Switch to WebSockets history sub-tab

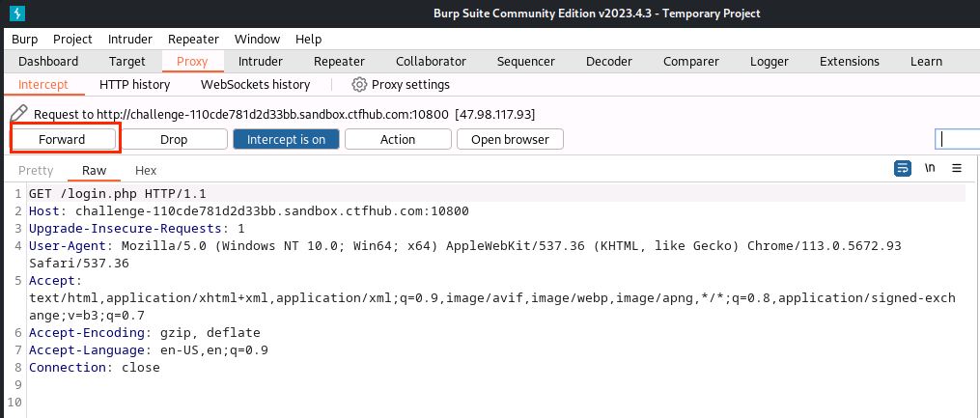[x=255, y=84]
